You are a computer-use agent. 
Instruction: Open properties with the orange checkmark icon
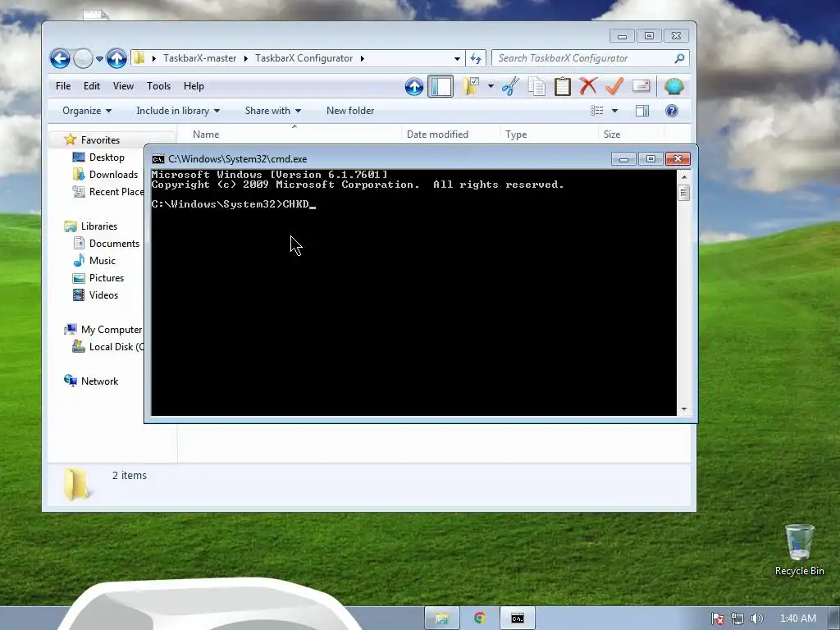(x=614, y=86)
